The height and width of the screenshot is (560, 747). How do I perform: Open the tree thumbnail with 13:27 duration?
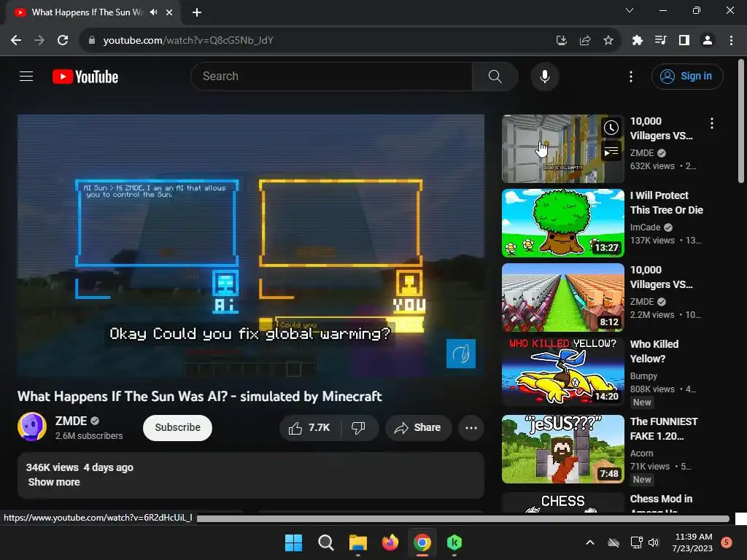pyautogui.click(x=562, y=223)
